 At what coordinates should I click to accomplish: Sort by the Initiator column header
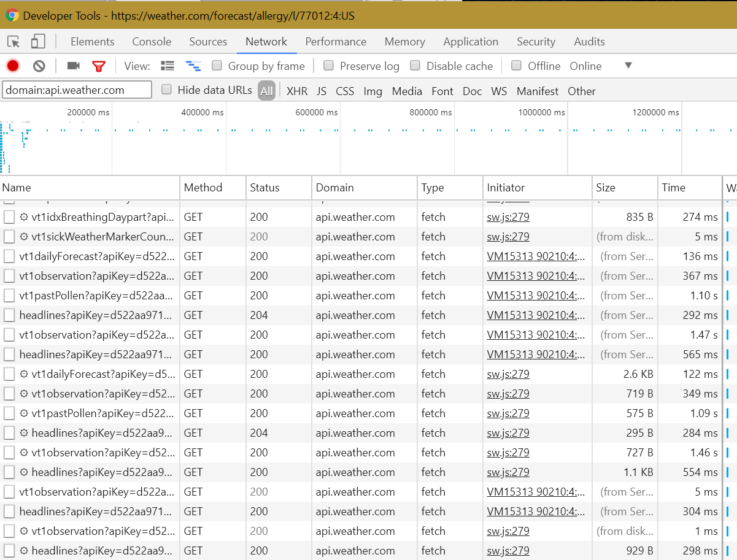[538, 188]
